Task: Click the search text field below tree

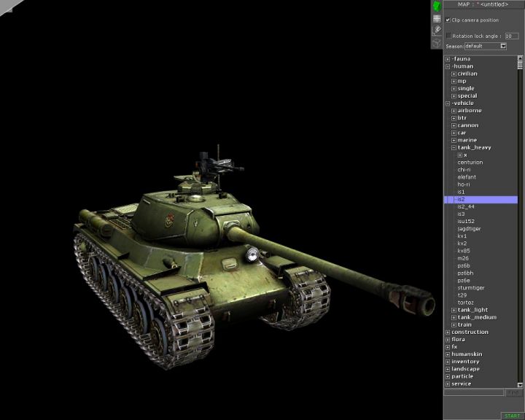Action: 474,392
